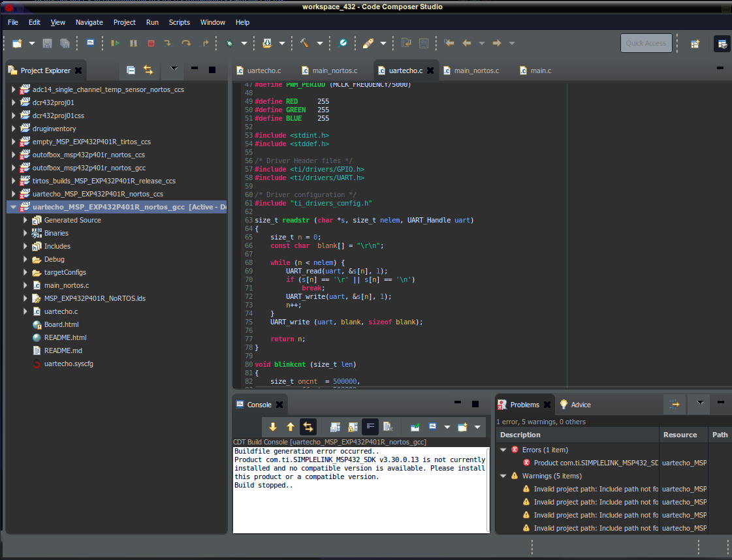
Task: Click Collapse All in Project Explorer
Action: click(131, 70)
